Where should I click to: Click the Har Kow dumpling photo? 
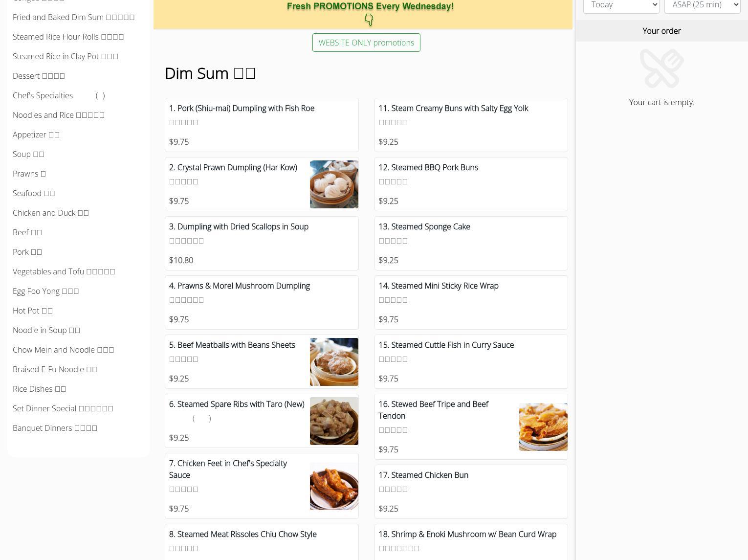pos(334,184)
